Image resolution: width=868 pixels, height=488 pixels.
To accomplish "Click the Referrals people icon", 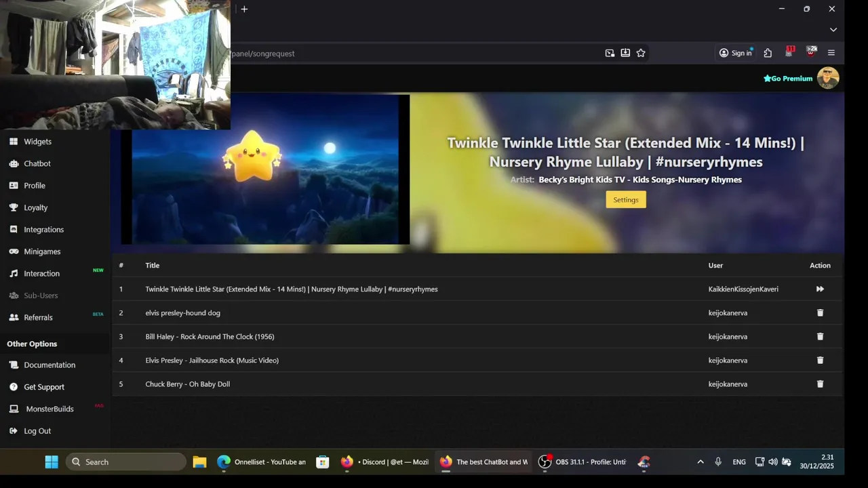I will (14, 317).
